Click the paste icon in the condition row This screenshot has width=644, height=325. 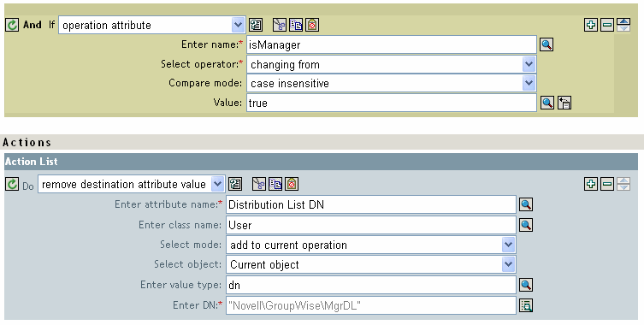[x=312, y=25]
